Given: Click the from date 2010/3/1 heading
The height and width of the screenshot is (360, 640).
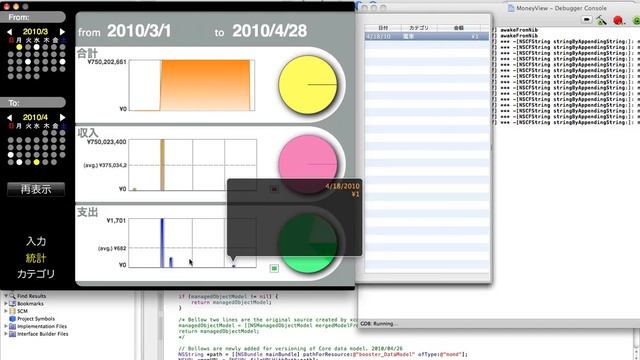Looking at the screenshot, I should point(139,31).
